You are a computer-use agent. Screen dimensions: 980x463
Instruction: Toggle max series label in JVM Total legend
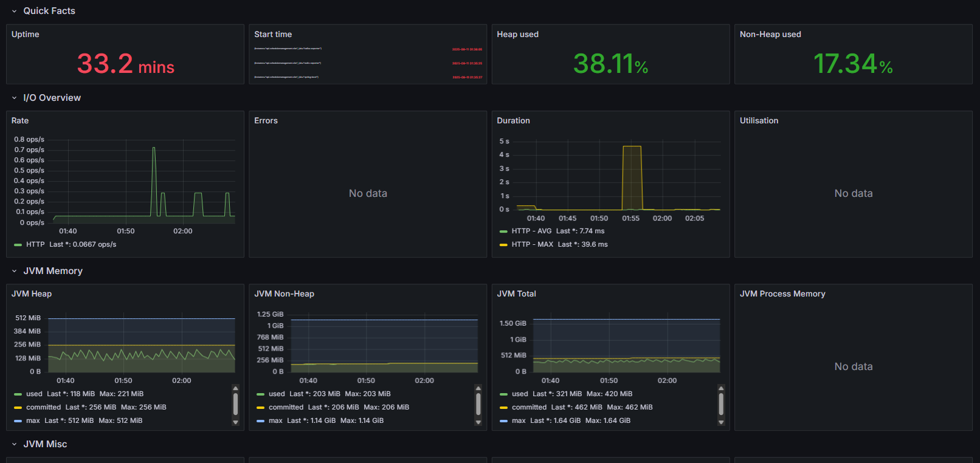click(519, 420)
